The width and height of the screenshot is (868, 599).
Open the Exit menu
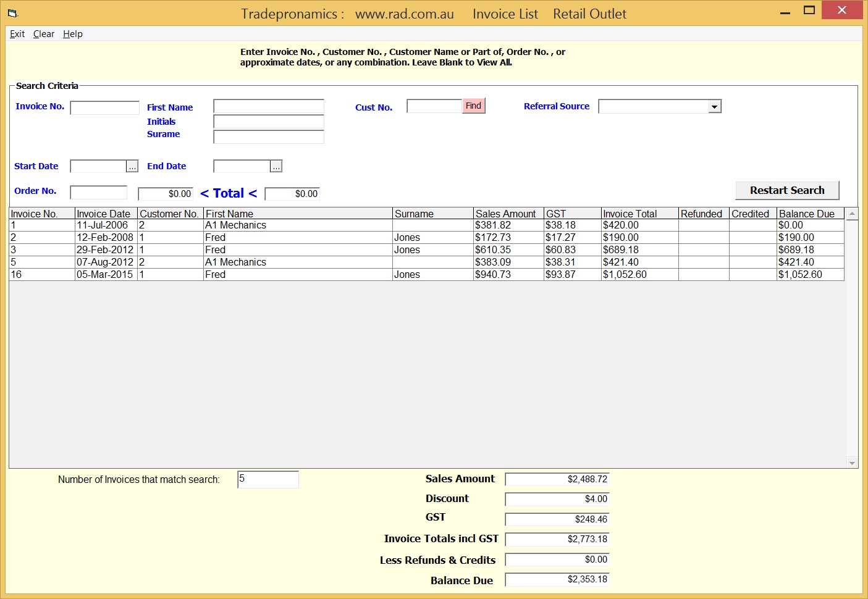(x=17, y=34)
